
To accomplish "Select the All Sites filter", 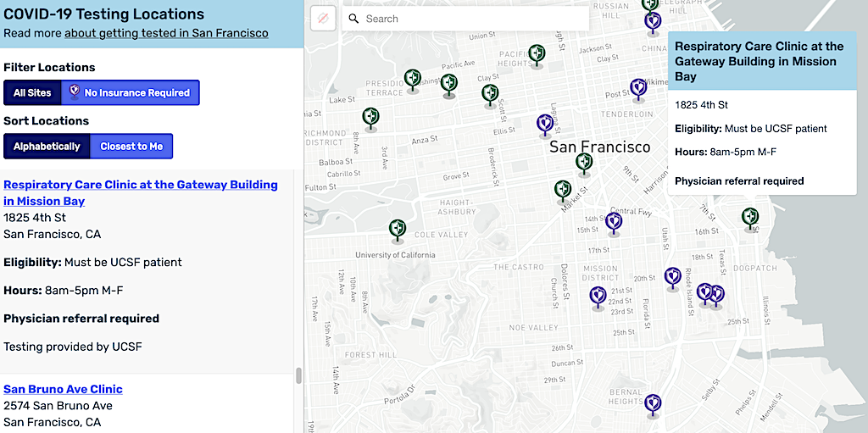I will (x=32, y=92).
